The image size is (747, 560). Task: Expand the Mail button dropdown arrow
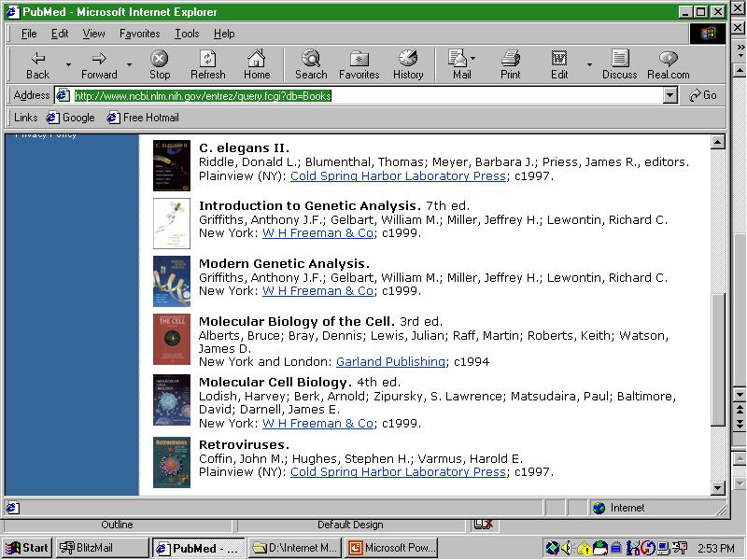473,58
